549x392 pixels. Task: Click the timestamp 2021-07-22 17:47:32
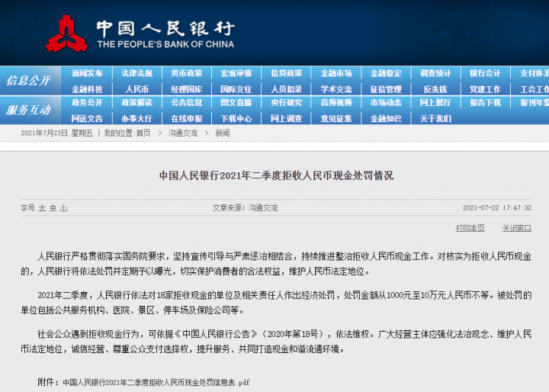click(497, 208)
